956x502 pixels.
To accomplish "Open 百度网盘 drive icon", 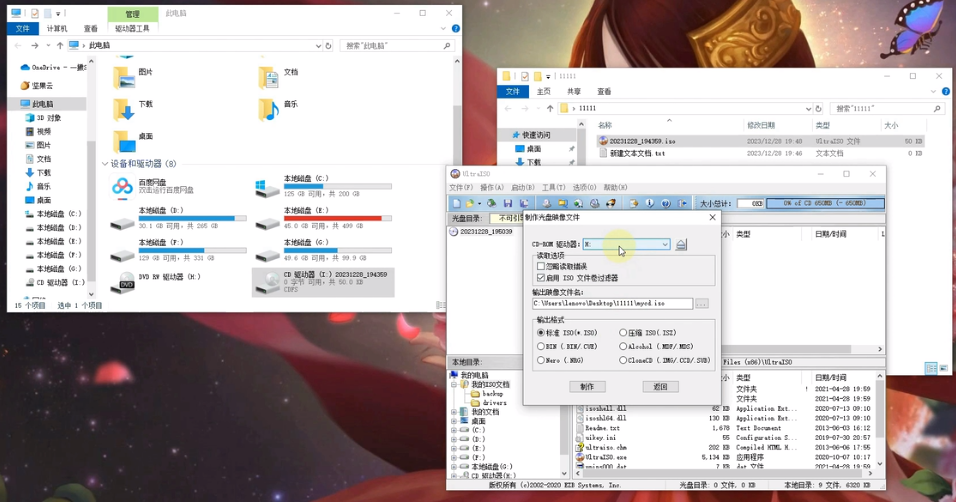I will coord(123,187).
